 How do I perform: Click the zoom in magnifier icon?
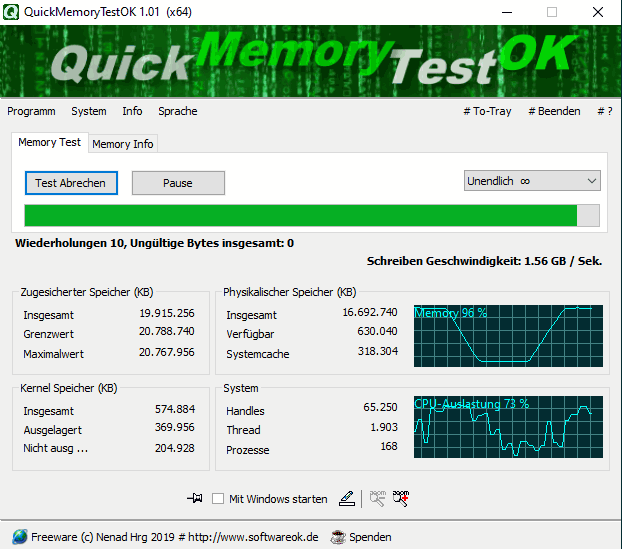(x=401, y=499)
